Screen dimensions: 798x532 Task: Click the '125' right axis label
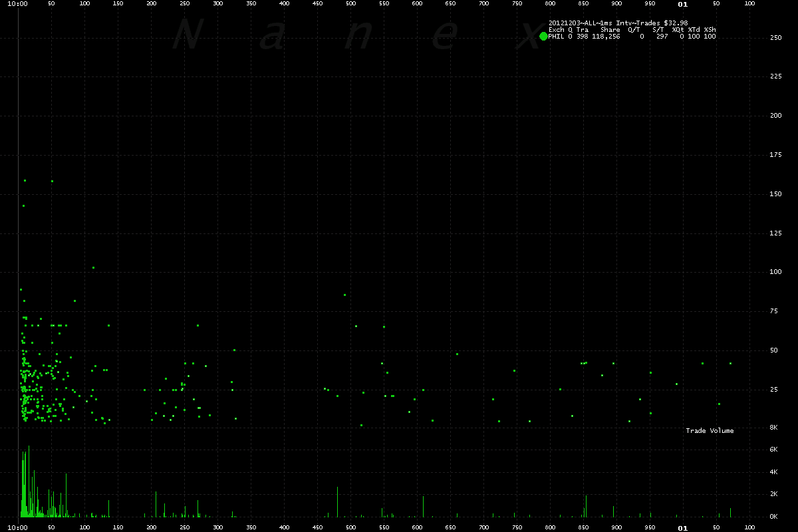coord(776,233)
